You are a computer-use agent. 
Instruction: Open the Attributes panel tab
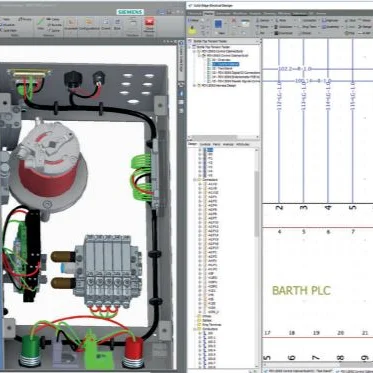243,144
